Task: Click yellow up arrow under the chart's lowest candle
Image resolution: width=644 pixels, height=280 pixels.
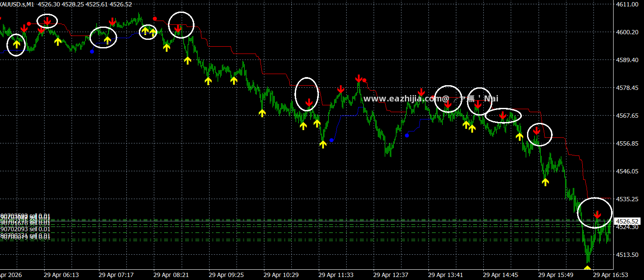Action: [587, 268]
